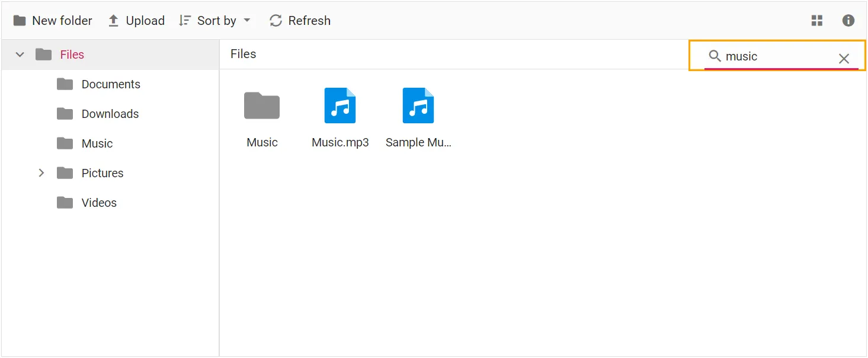Open Documents folder in sidebar tree
Viewport: 868px width, 358px height.
coord(111,84)
